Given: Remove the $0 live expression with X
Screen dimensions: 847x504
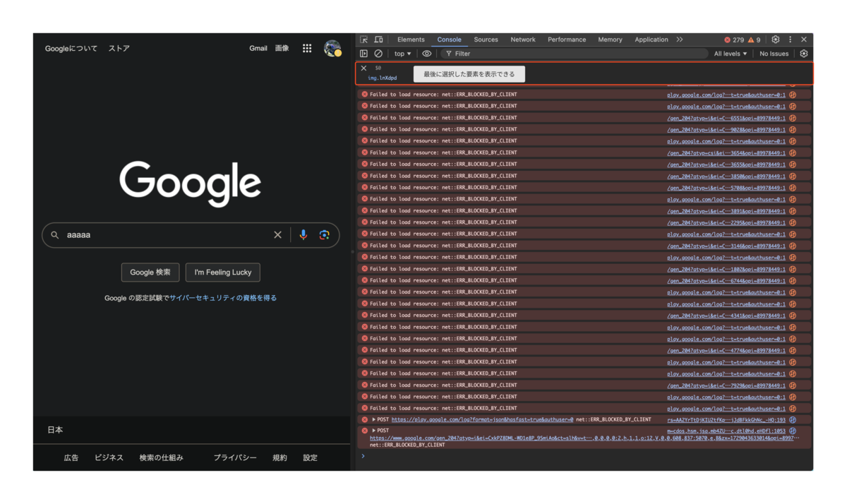Looking at the screenshot, I should click(x=364, y=68).
